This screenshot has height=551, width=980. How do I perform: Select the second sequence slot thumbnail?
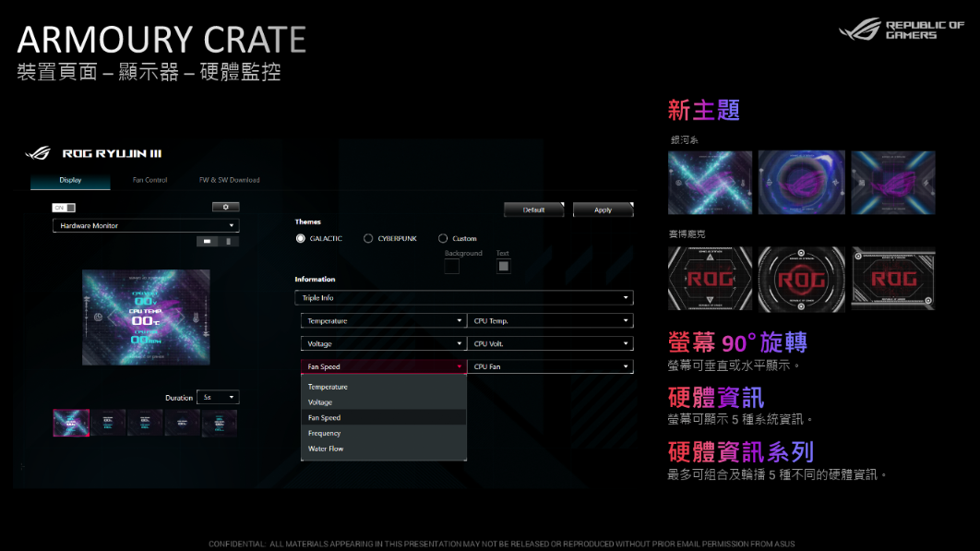[108, 423]
